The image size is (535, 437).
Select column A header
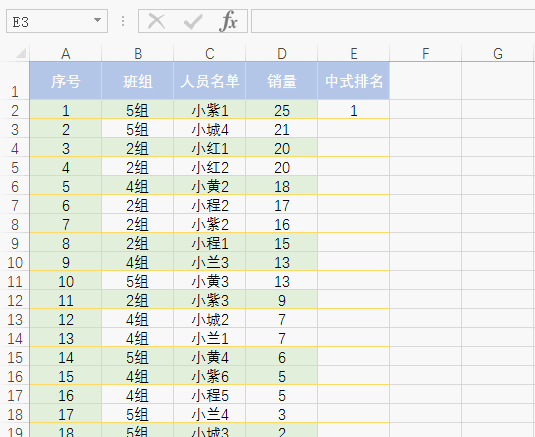[66, 54]
